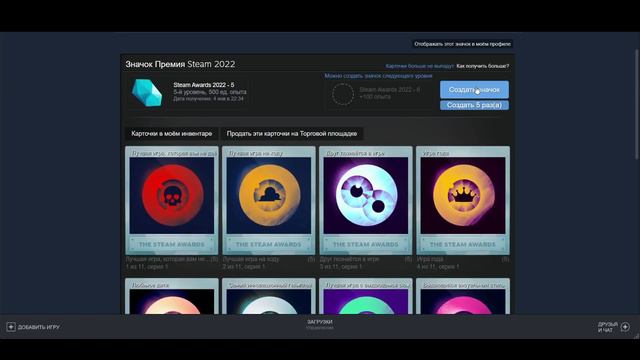Viewport: 640px width, 360px height.
Task: Open the two eyeballs card artwork
Action: tap(366, 196)
